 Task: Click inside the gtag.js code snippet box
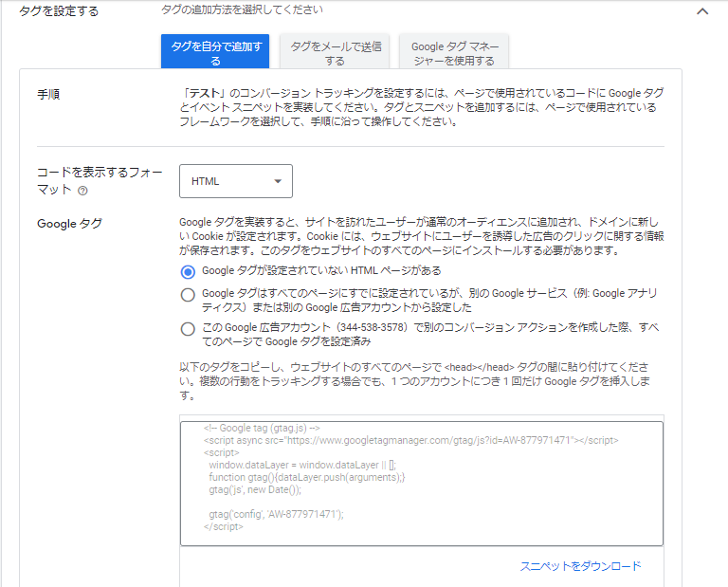coord(422,484)
